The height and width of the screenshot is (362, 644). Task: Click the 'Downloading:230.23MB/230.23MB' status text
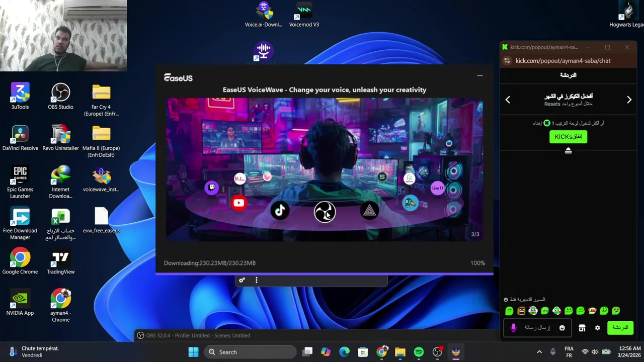tap(209, 263)
